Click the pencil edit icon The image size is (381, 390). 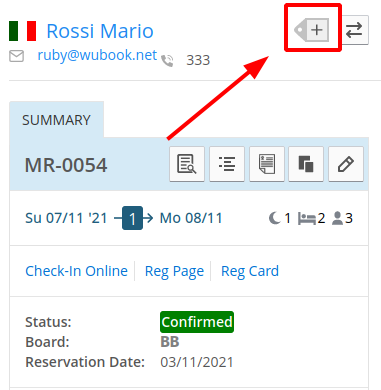(346, 164)
